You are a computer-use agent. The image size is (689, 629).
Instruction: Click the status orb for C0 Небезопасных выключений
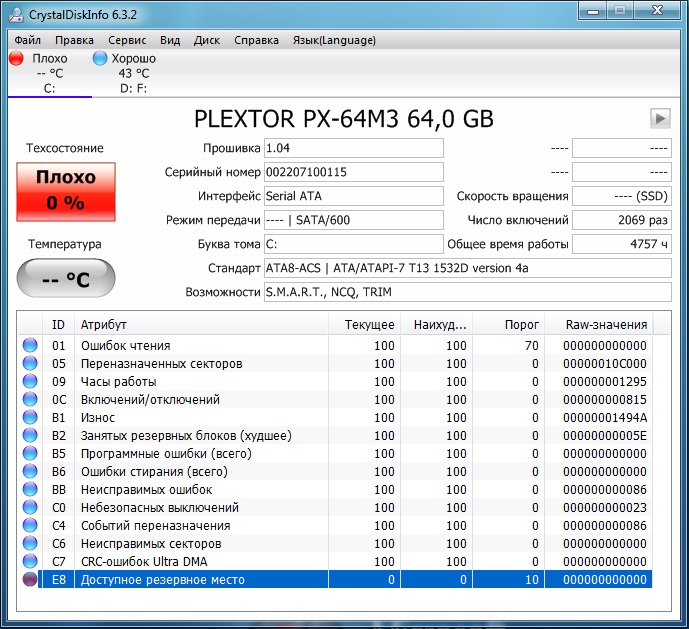click(x=30, y=507)
